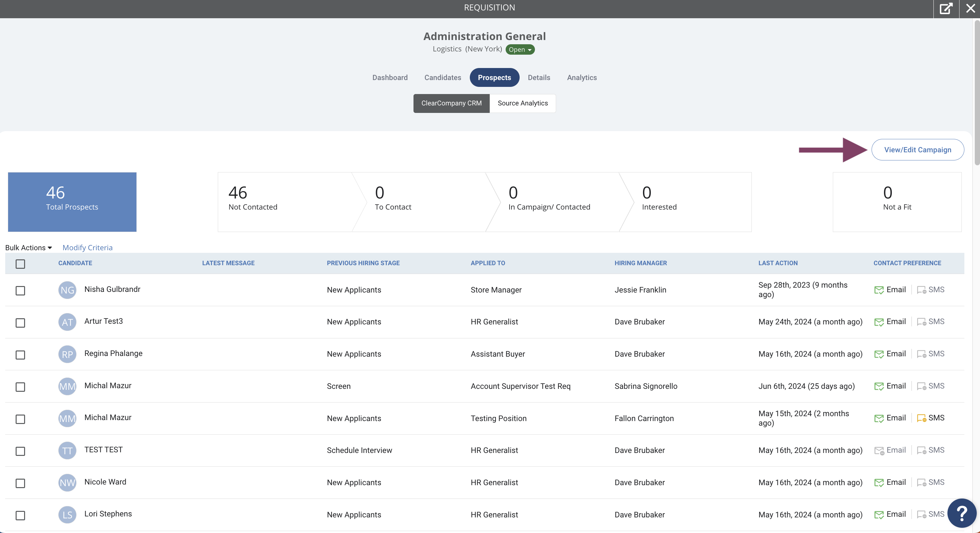Viewport: 980px width, 533px height.
Task: Click Email icon in Artur Test3 row
Action: (x=879, y=322)
